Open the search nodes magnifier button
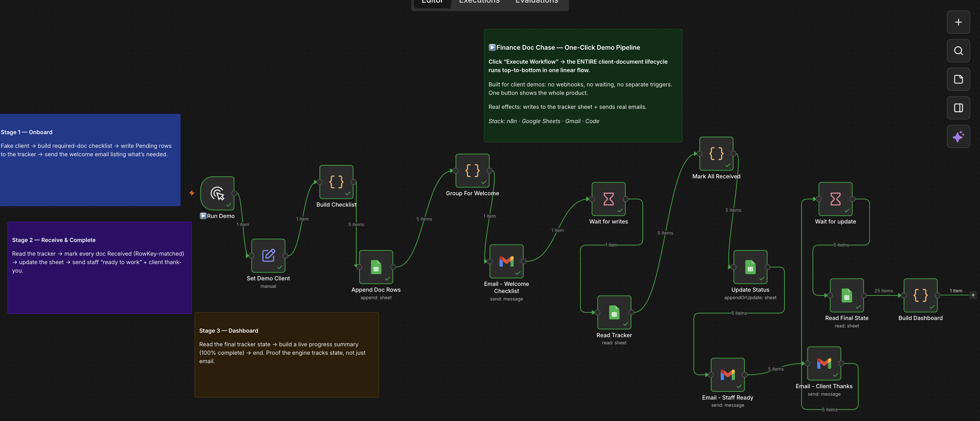This screenshot has height=421, width=980. click(958, 51)
